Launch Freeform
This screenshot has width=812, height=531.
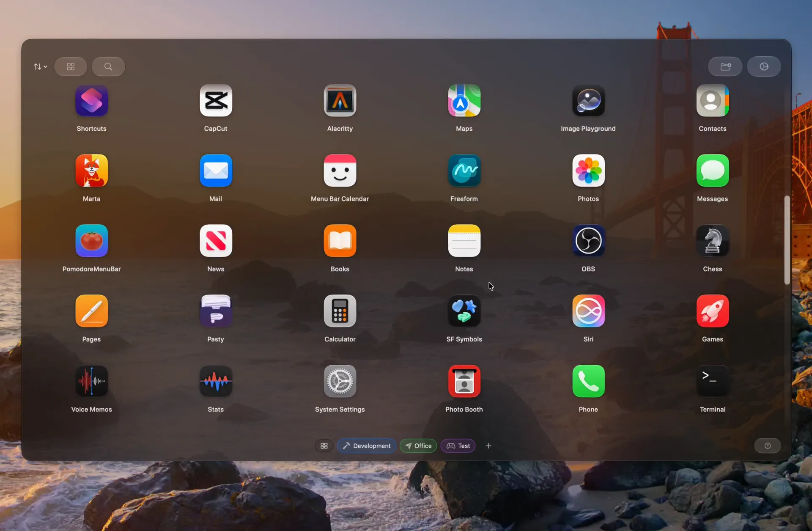point(464,171)
